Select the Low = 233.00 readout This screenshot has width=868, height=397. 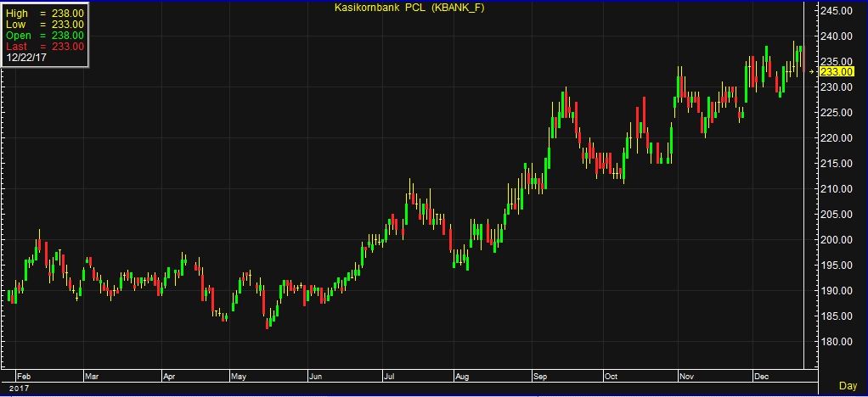point(45,25)
